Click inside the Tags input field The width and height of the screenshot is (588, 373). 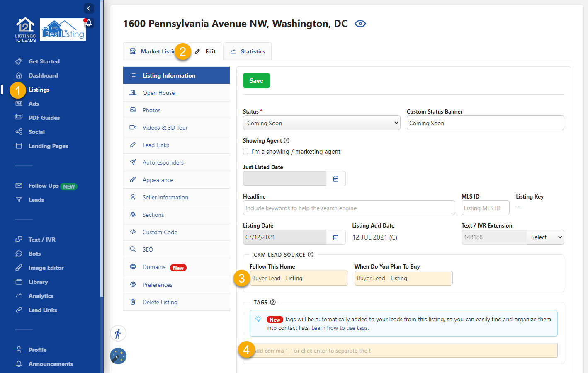click(x=402, y=350)
